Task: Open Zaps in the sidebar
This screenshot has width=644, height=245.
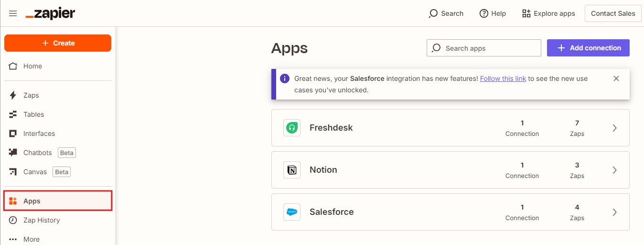Action: [x=58, y=95]
